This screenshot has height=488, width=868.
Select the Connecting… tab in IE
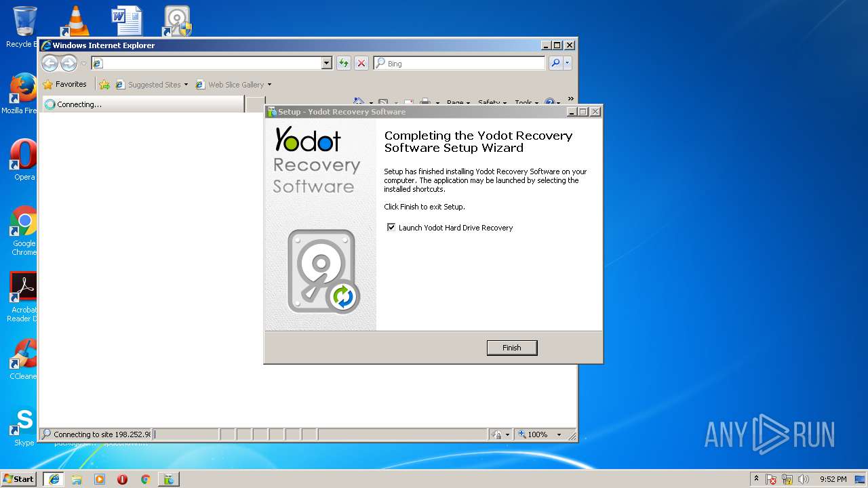(142, 104)
